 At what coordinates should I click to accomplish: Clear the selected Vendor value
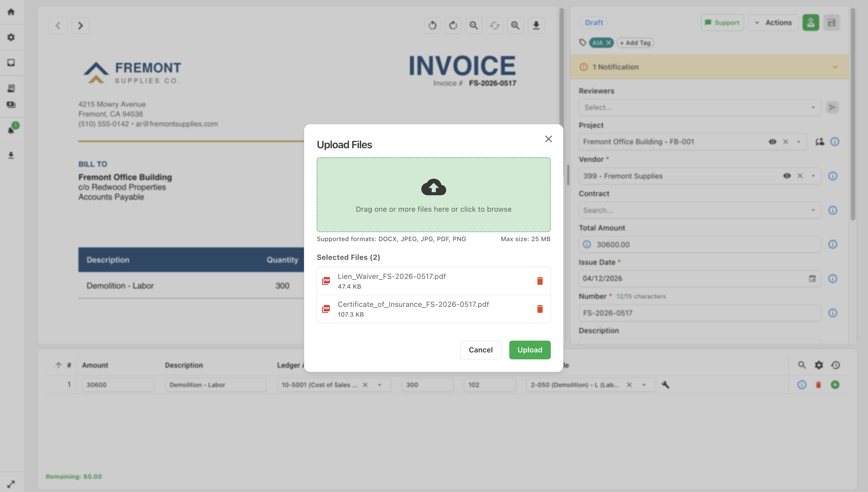pos(800,176)
